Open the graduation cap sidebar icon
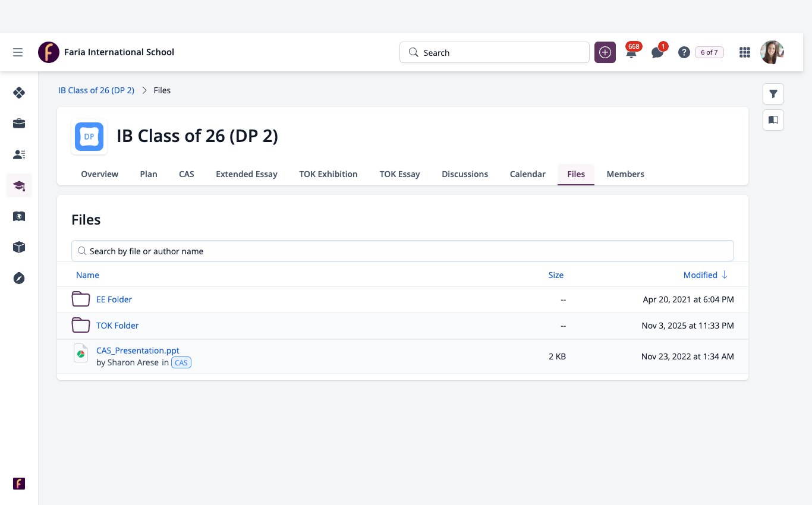812x505 pixels. [x=19, y=185]
